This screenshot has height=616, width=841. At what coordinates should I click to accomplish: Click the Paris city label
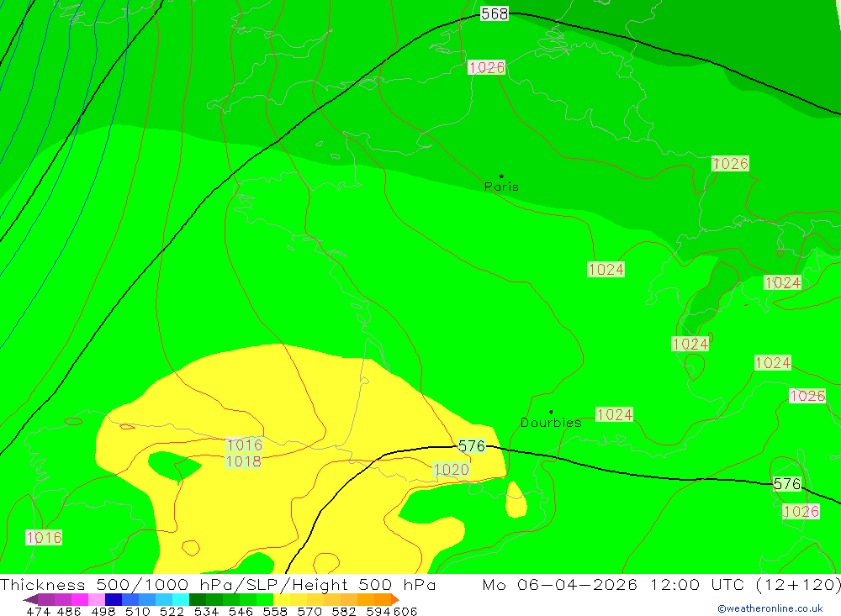pos(501,187)
